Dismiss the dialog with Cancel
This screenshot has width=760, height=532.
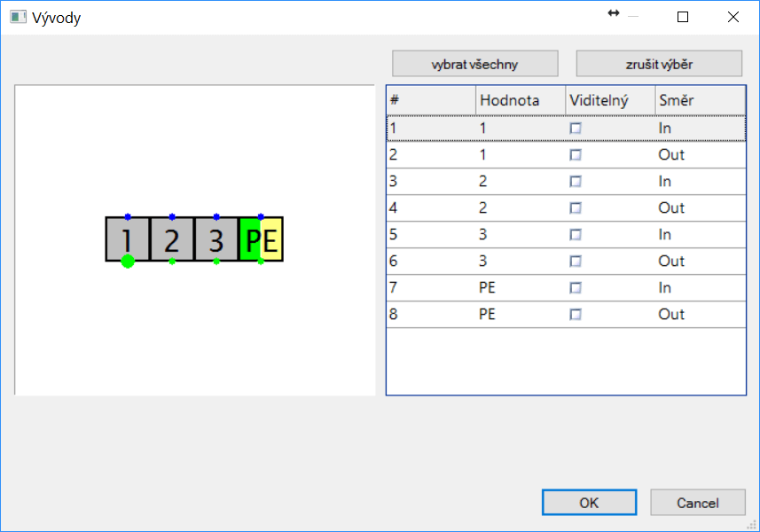(697, 503)
